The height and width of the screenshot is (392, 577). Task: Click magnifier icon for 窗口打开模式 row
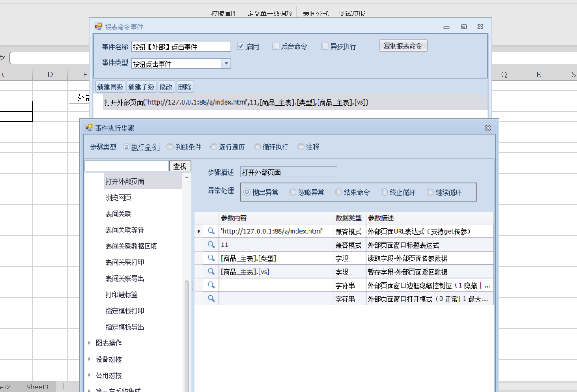(211, 298)
